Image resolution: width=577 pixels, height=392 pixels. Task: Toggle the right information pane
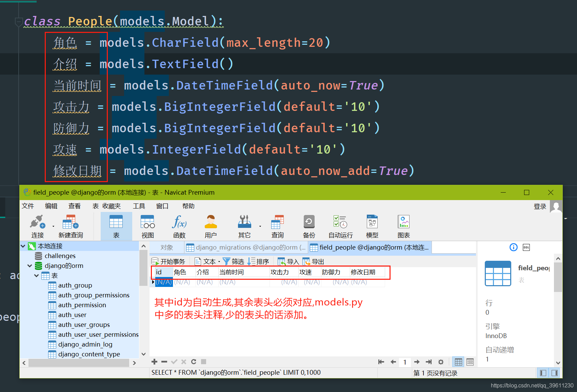tap(555, 373)
